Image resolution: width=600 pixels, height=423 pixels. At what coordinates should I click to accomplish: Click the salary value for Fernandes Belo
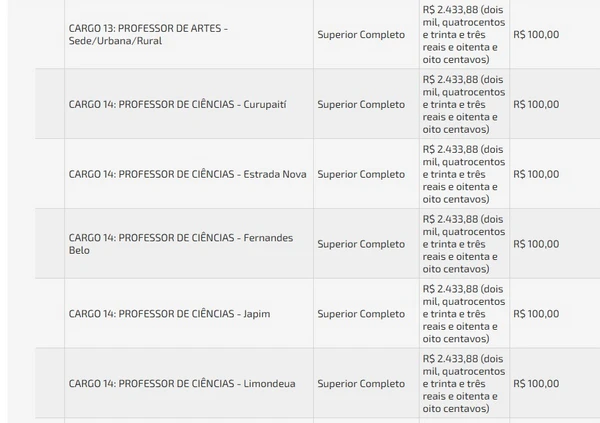pos(464,244)
